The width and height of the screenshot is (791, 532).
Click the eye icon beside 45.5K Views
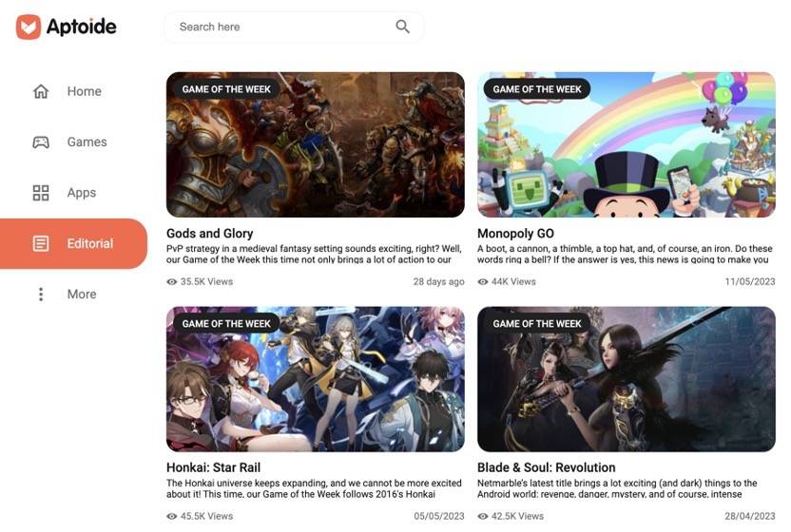171,517
